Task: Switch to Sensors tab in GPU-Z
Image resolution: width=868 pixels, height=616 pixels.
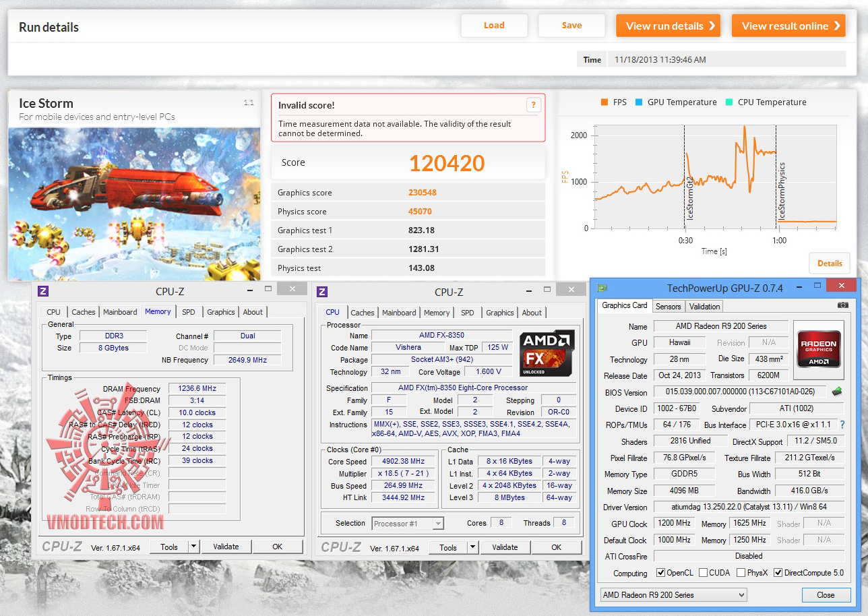Action: 668,306
